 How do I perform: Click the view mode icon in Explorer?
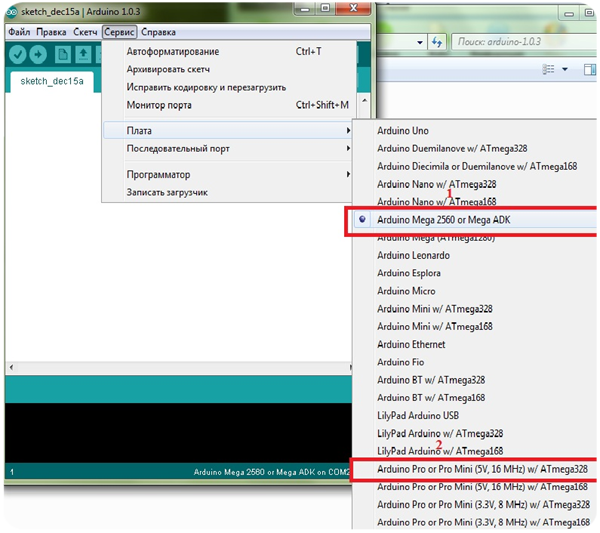(548, 69)
